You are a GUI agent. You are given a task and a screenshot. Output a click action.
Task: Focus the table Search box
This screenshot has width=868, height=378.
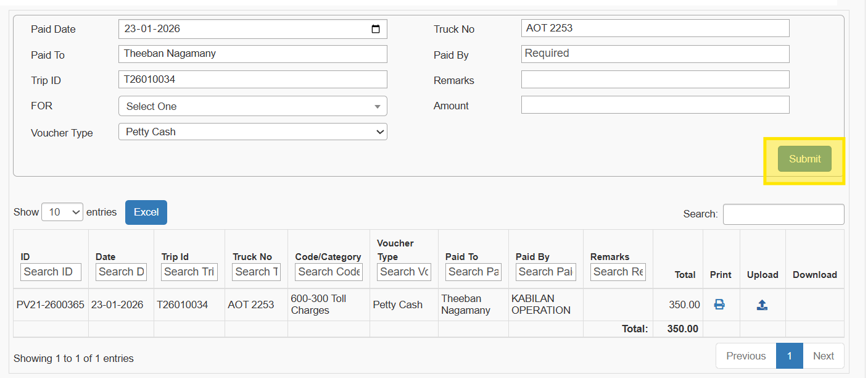coord(783,214)
